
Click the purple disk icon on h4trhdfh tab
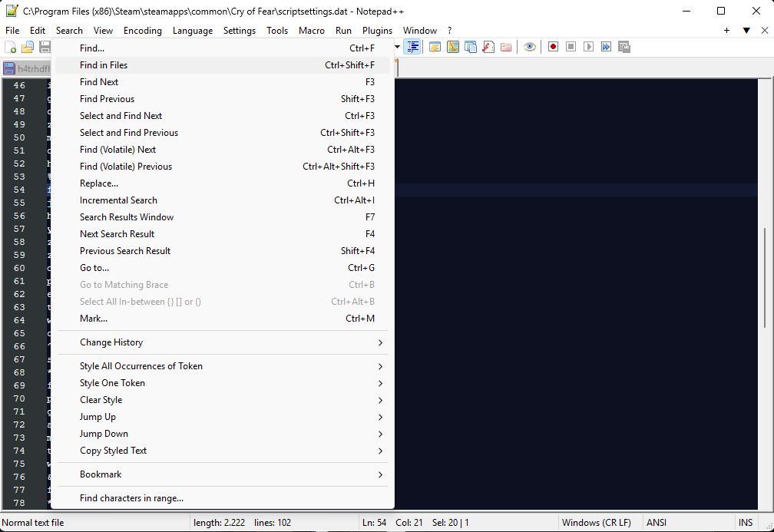click(x=9, y=68)
